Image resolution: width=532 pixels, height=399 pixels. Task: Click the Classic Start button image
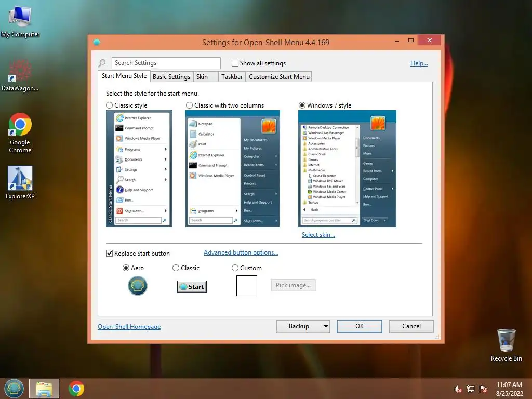pyautogui.click(x=192, y=287)
